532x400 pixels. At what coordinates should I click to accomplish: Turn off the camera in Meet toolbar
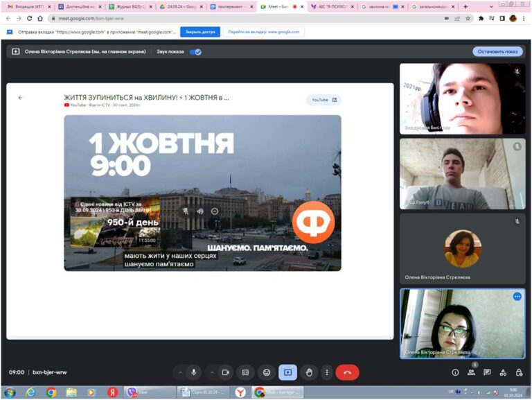[x=225, y=372]
